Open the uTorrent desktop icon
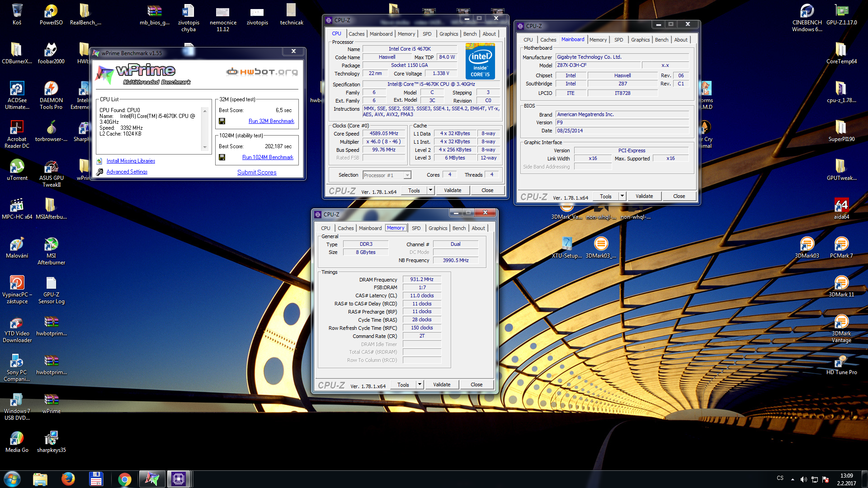 click(x=17, y=170)
